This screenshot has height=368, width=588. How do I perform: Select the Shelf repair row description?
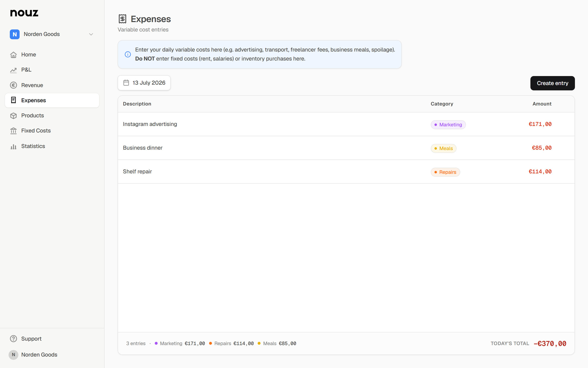137,171
